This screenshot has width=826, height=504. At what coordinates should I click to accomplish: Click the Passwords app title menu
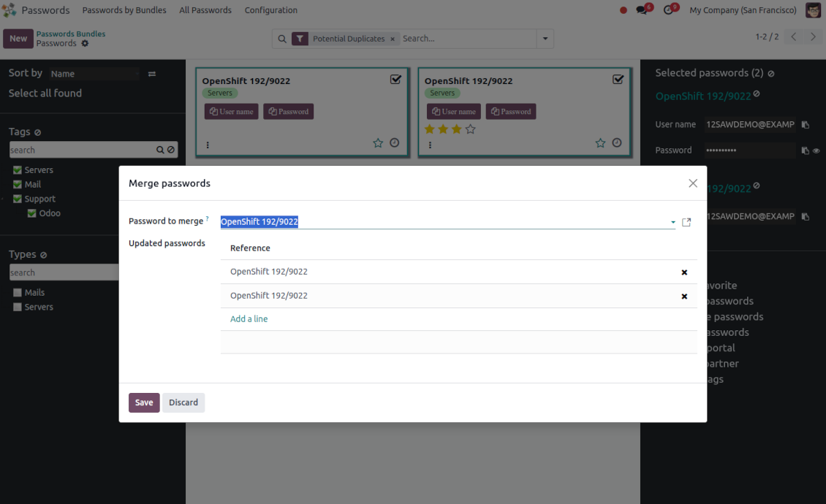click(x=45, y=10)
